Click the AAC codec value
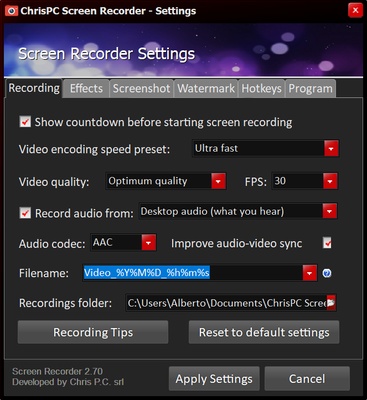This screenshot has height=400, width=367. 103,242
